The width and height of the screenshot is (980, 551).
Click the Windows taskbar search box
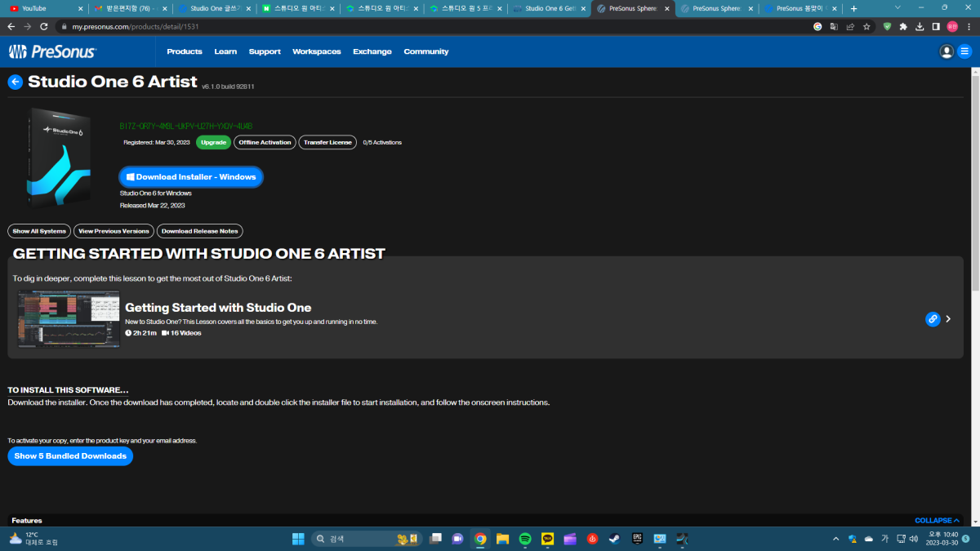[x=366, y=539]
